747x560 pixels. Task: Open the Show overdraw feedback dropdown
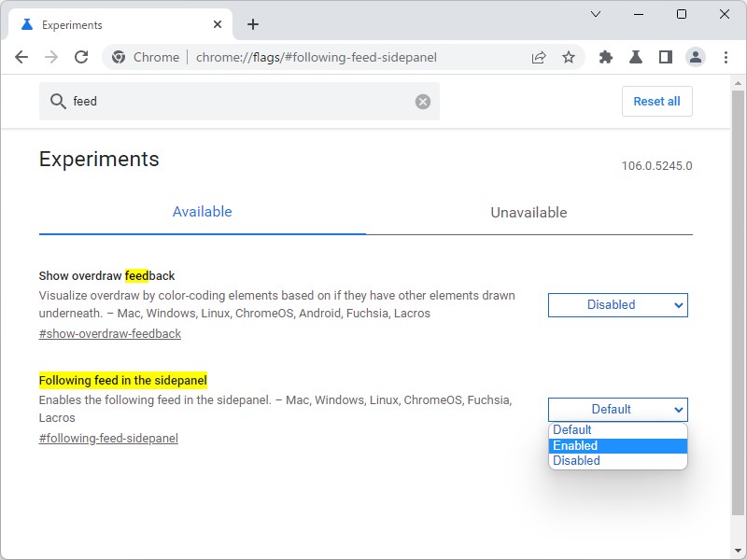617,304
